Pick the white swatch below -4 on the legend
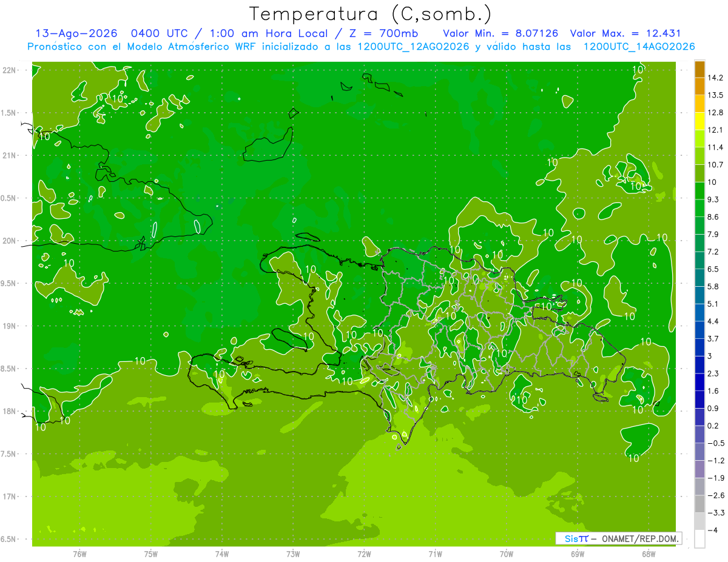Image resolution: width=728 pixels, height=562 pixels. point(699,539)
